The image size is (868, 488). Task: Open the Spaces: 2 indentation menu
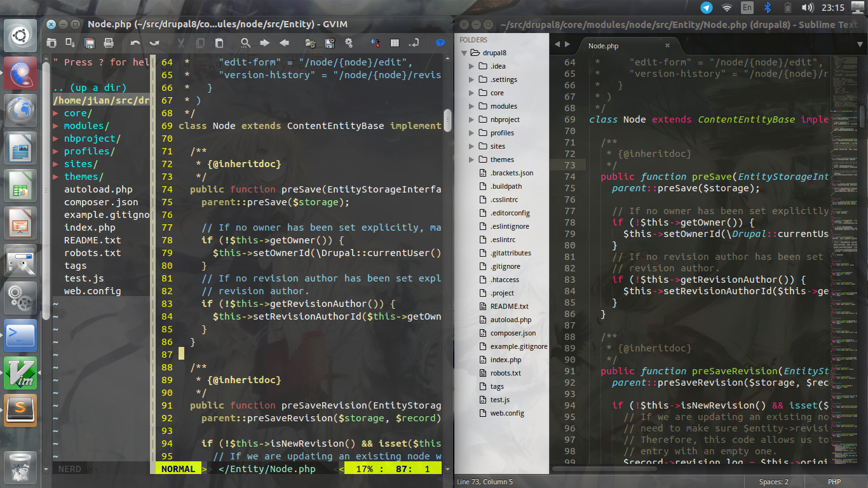pos(773,482)
